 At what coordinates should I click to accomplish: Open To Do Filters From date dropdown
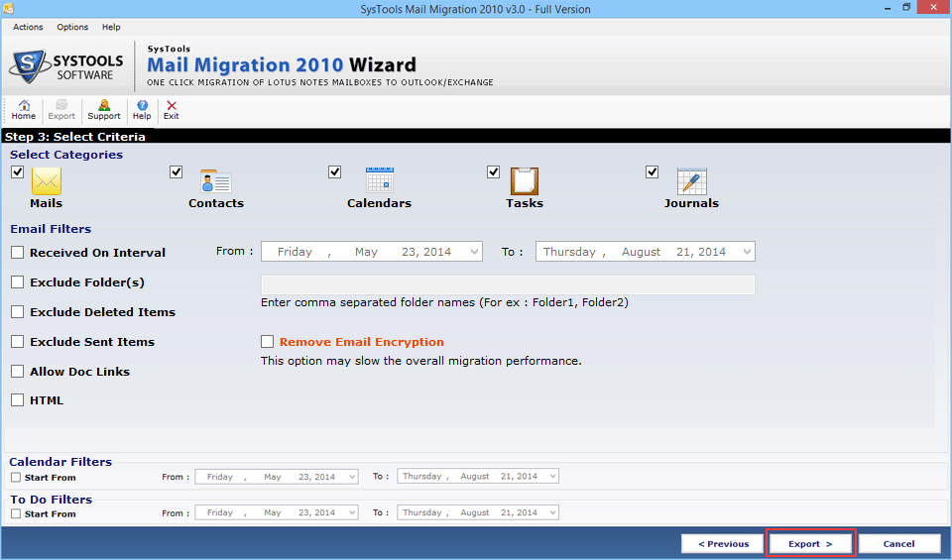click(352, 512)
